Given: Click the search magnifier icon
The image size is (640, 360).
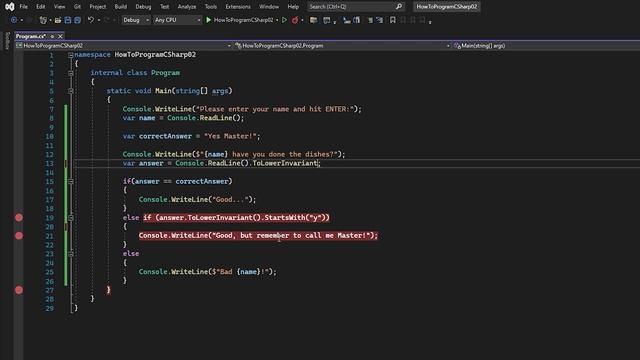Looking at the screenshot, I should pos(399,7).
